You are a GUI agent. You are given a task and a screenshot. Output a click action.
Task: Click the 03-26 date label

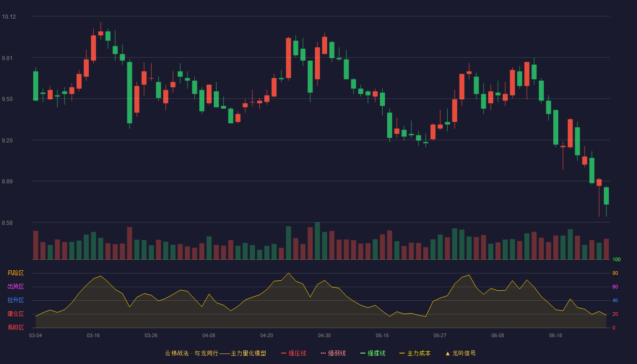coord(151,335)
